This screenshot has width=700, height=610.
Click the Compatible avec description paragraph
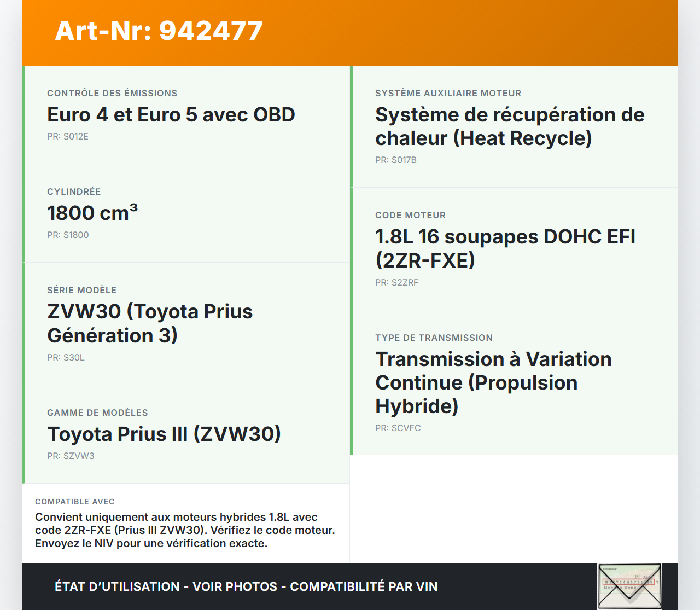pos(185,530)
